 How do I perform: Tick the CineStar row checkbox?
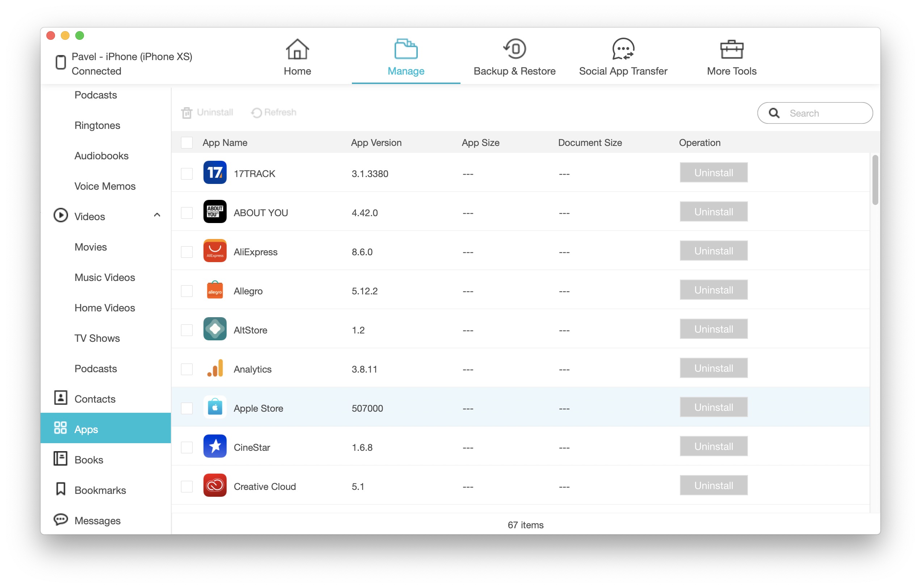[187, 447]
